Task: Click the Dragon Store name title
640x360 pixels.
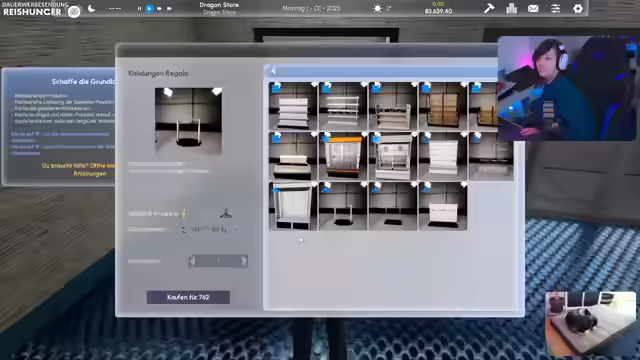Action: tap(219, 5)
